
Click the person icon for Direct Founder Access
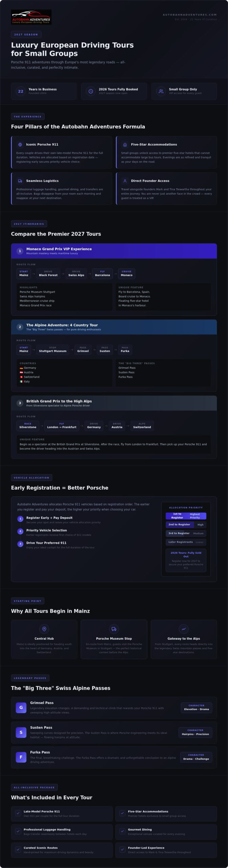[125, 181]
